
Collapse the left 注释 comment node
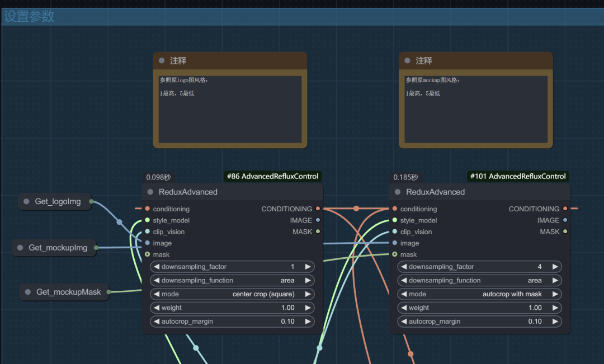point(162,60)
